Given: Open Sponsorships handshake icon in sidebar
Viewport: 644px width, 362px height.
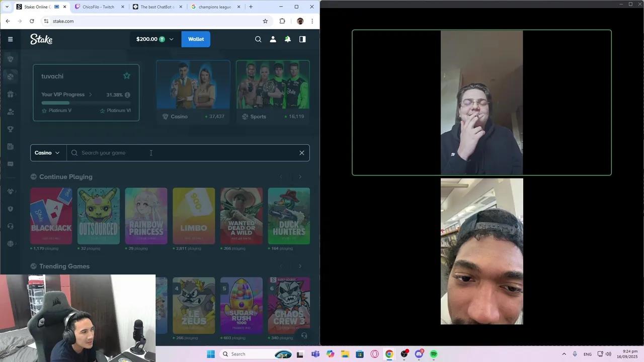Looking at the screenshot, I should point(10,192).
